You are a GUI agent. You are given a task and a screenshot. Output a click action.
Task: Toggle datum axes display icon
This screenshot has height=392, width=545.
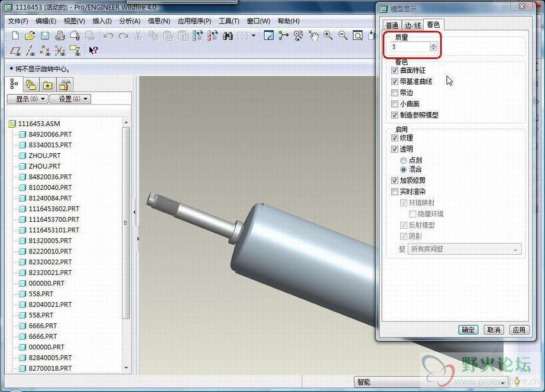coord(30,51)
